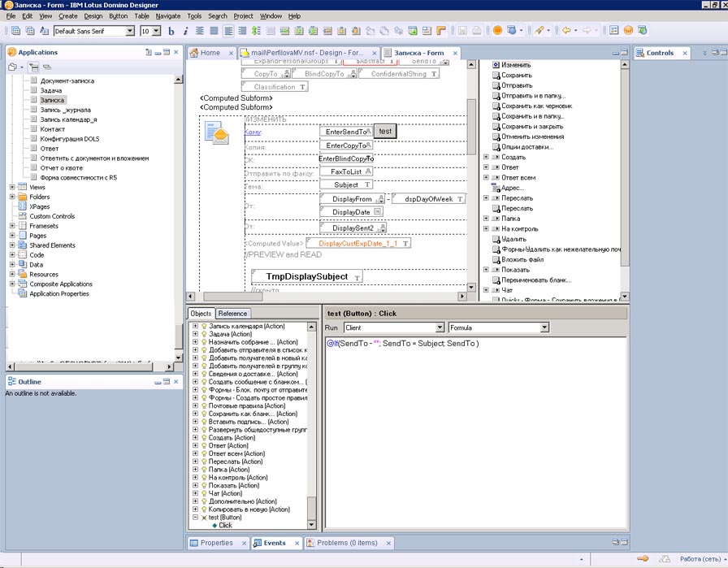
Task: Click the new application icon in Applications panel
Action: [12, 67]
